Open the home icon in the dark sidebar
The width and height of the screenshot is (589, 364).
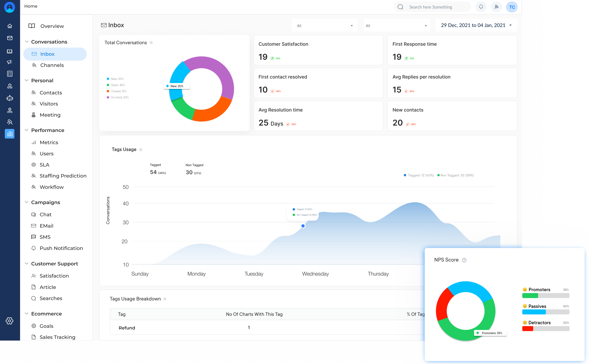10,26
